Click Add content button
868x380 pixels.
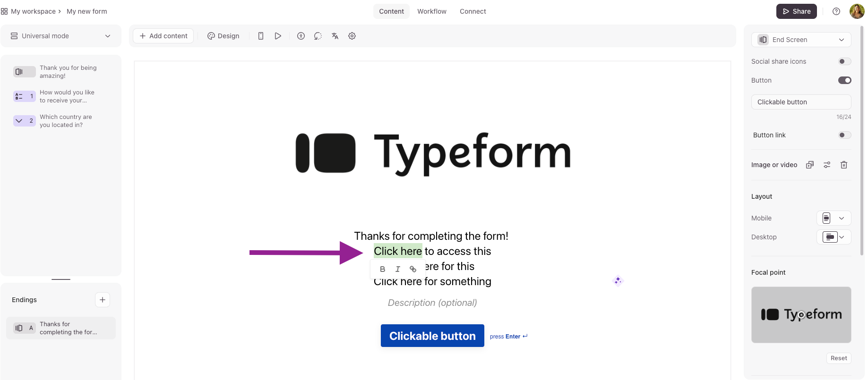tap(163, 36)
